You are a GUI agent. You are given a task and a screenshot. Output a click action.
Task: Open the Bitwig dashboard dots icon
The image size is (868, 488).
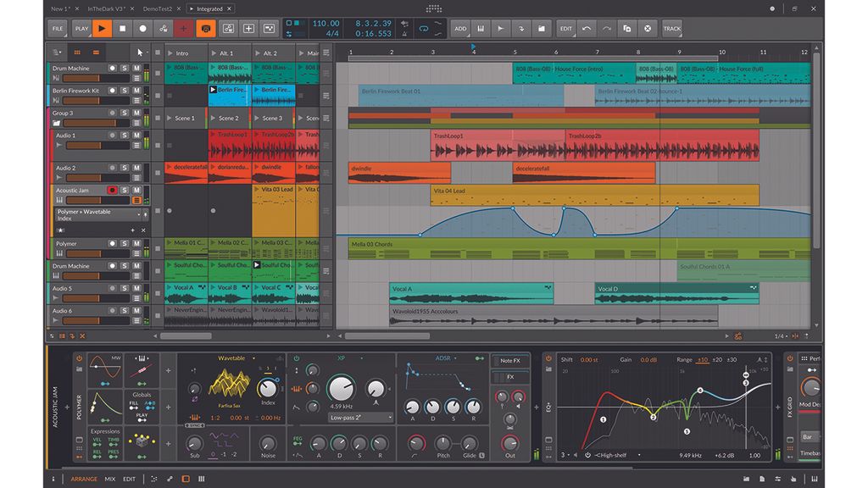[433, 8]
